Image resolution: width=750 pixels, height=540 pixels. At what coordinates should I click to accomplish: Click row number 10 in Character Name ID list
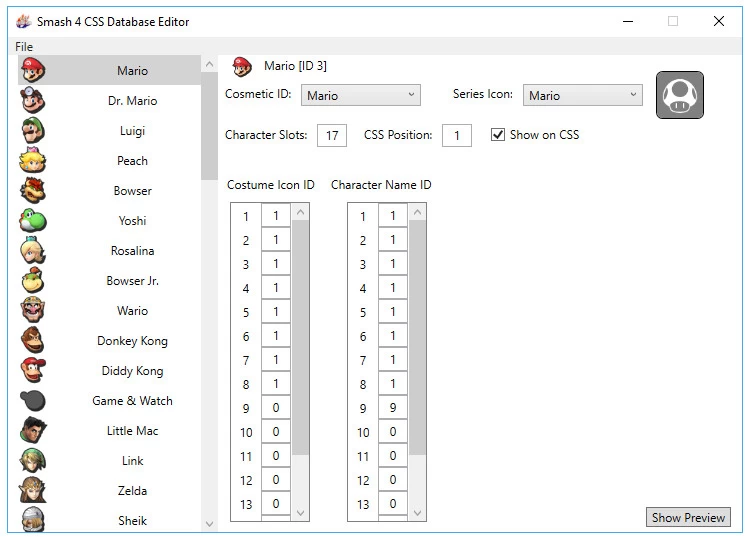(363, 432)
